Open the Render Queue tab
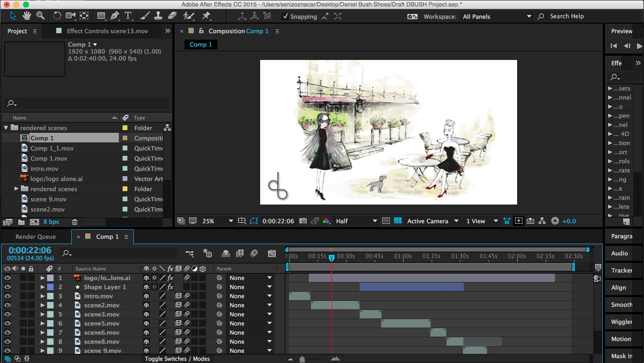This screenshot has width=644, height=363. point(35,237)
